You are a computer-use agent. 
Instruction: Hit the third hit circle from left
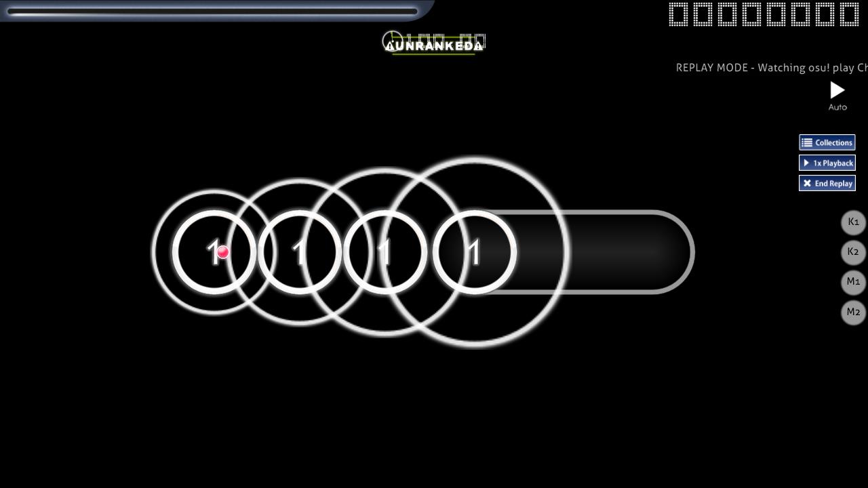pyautogui.click(x=384, y=252)
